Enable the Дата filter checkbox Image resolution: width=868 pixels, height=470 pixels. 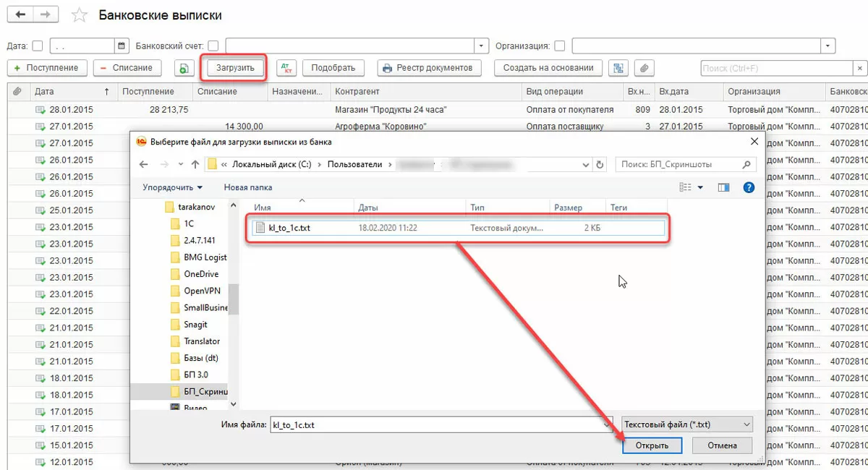tap(38, 46)
